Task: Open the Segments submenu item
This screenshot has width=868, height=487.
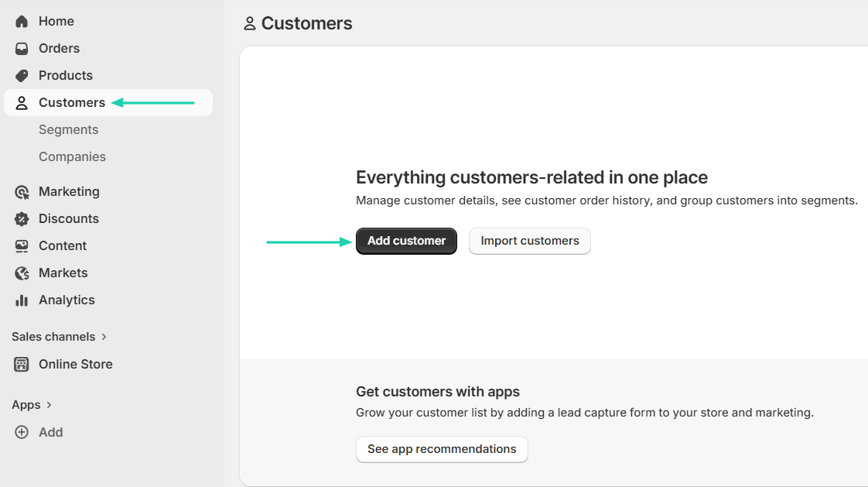Action: (x=69, y=129)
